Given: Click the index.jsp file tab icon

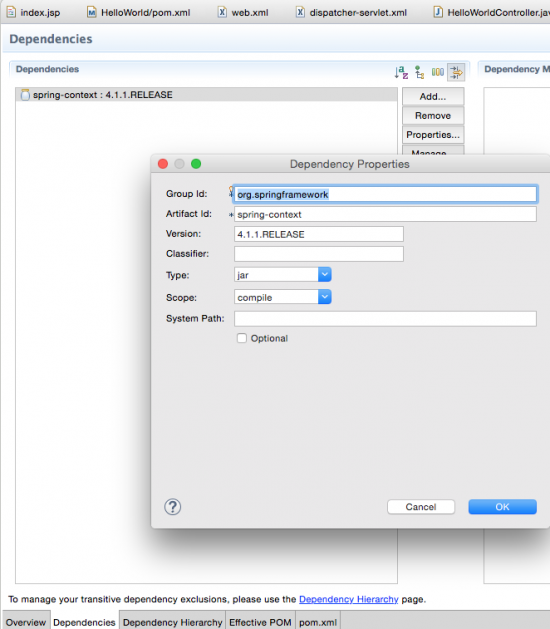Looking at the screenshot, I should pos(11,12).
